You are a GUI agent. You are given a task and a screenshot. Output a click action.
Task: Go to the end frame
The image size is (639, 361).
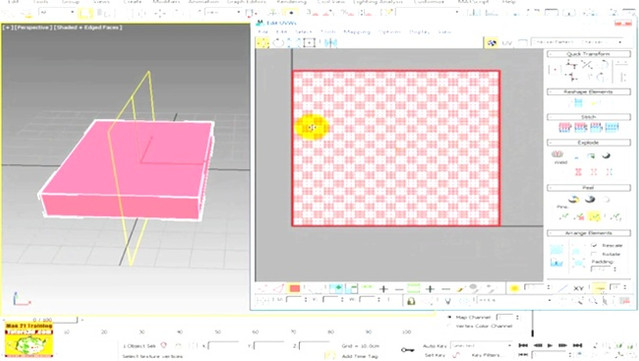(x=577, y=345)
